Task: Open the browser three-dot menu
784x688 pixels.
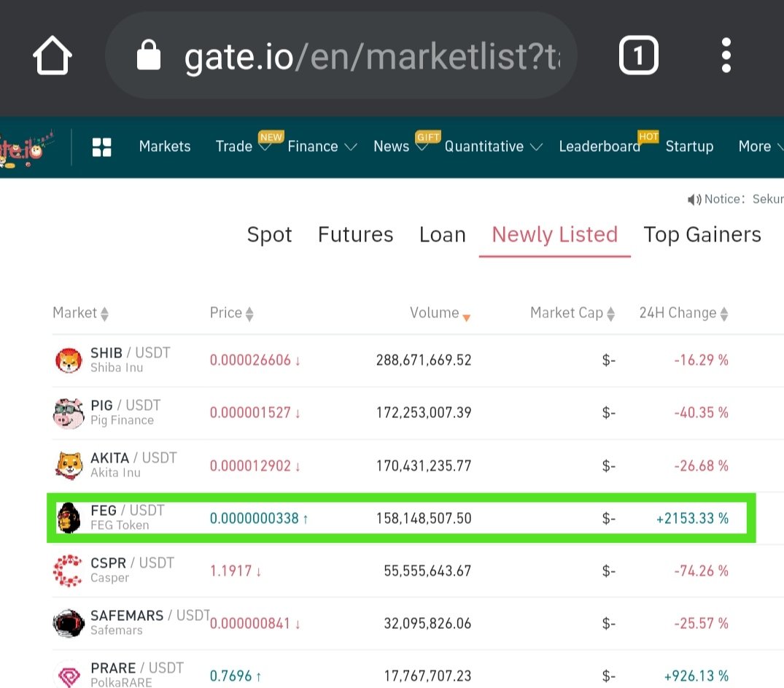Action: (726, 55)
